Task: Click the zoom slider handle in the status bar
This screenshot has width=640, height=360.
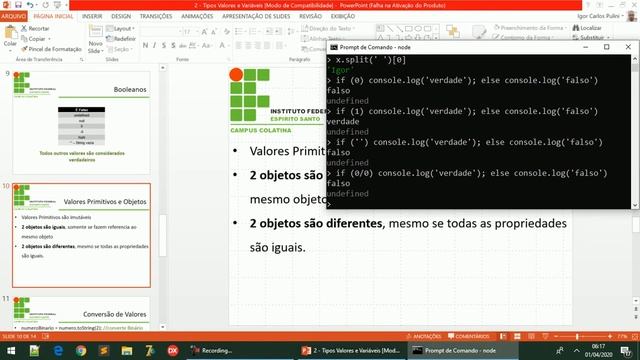Action: 577,336
